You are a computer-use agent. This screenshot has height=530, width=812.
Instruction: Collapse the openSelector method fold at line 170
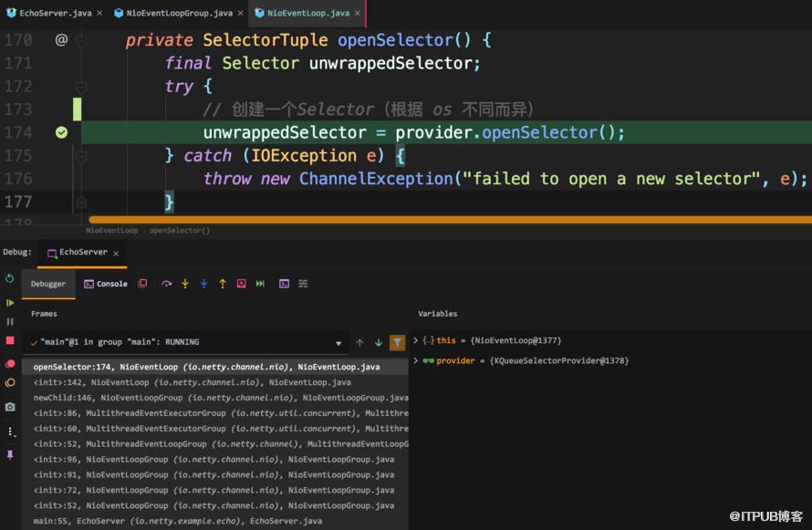[x=81, y=40]
